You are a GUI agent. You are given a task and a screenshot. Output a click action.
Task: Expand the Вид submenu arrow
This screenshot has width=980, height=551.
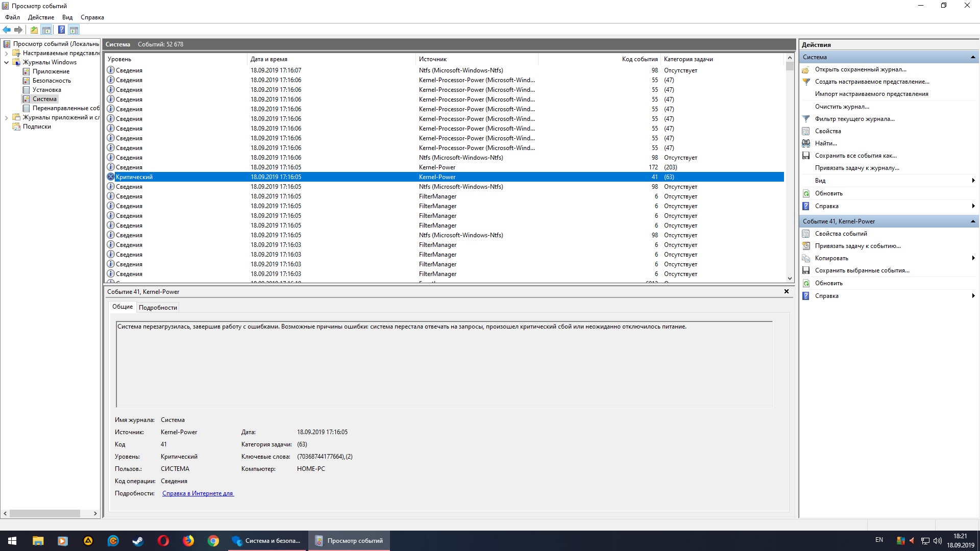click(x=973, y=181)
